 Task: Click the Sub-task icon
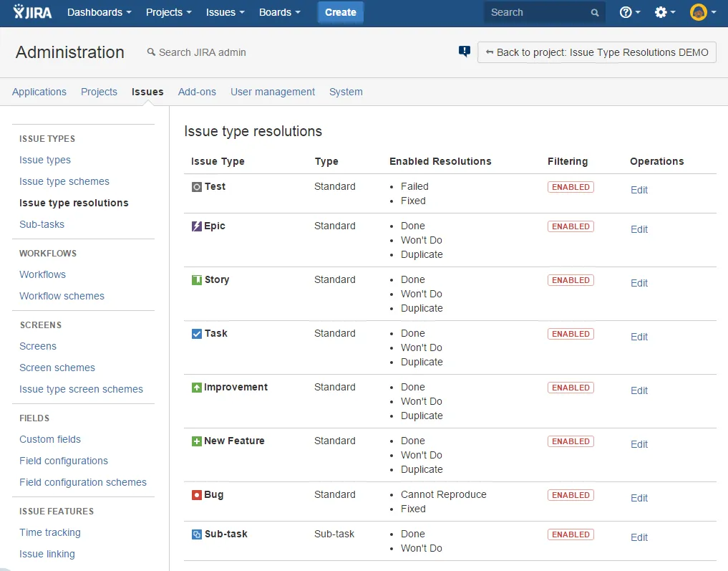coord(197,534)
